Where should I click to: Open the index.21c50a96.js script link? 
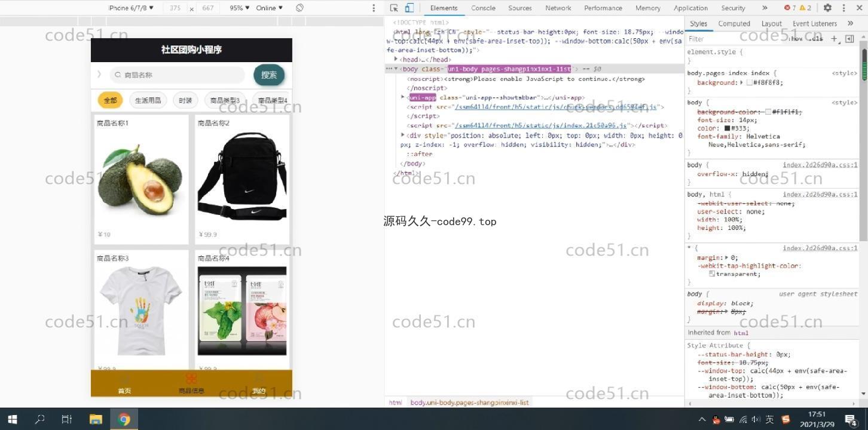[x=541, y=125]
